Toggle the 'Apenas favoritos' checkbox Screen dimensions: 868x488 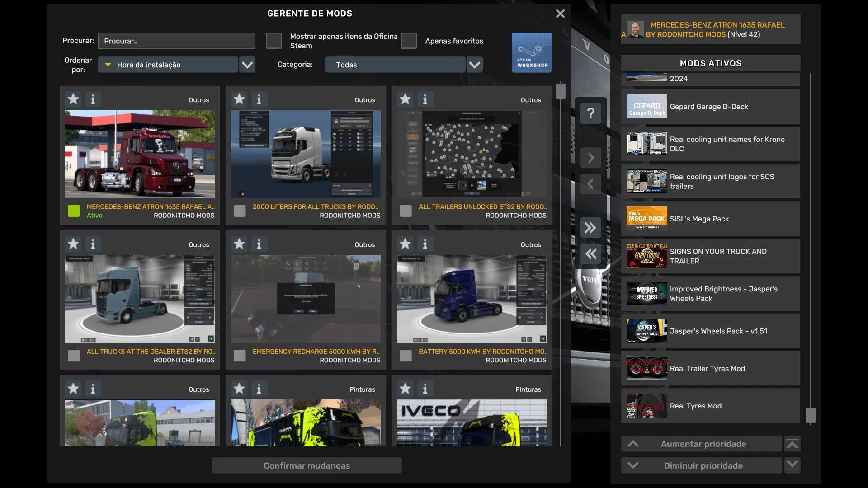click(x=409, y=41)
